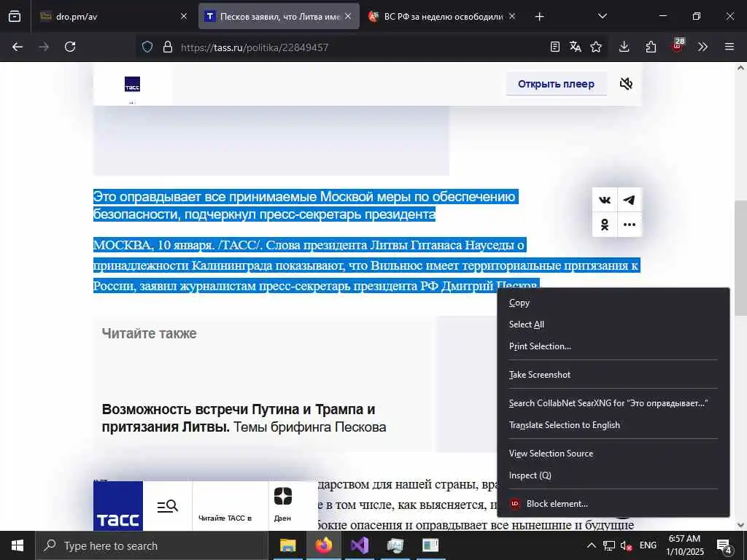Toggle reader view icon
This screenshot has height=560, width=747.
pos(555,47)
